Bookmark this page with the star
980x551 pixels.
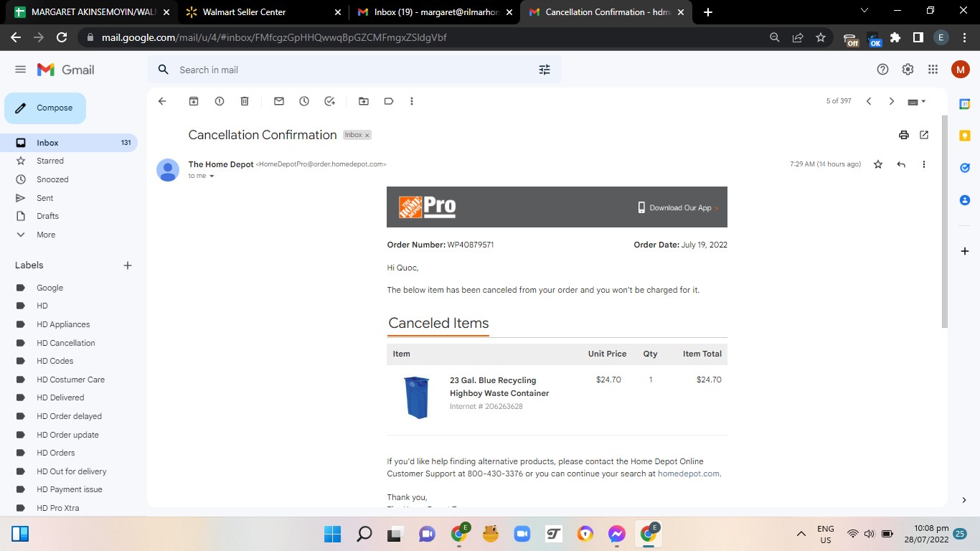click(821, 37)
